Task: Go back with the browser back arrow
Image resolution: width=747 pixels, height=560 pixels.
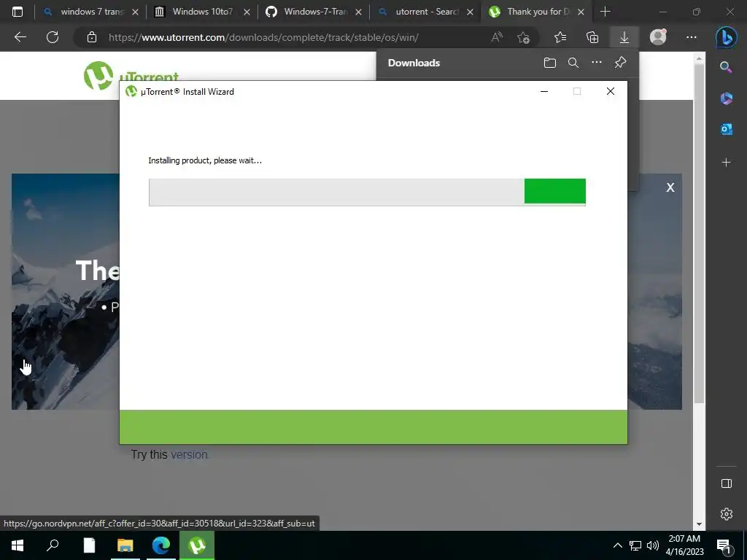Action: pyautogui.click(x=20, y=37)
